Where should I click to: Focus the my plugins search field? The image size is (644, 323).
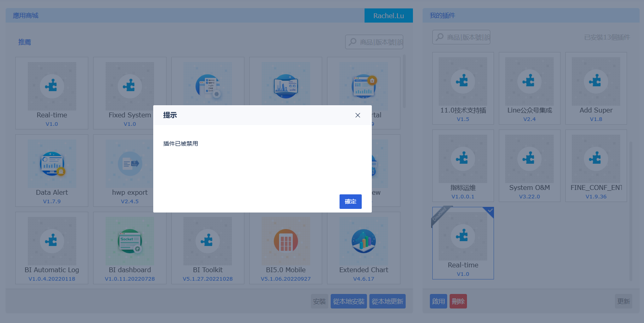point(461,37)
